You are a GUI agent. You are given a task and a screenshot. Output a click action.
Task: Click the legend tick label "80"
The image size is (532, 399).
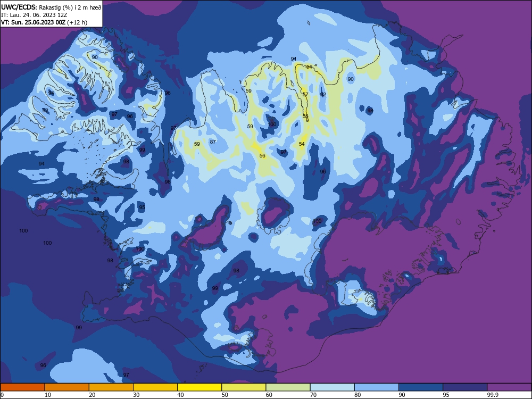(358, 395)
